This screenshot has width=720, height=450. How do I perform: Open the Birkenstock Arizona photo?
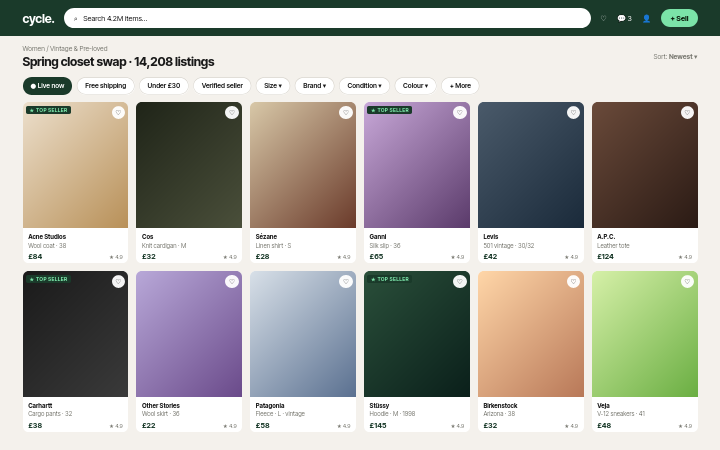pyautogui.click(x=531, y=334)
